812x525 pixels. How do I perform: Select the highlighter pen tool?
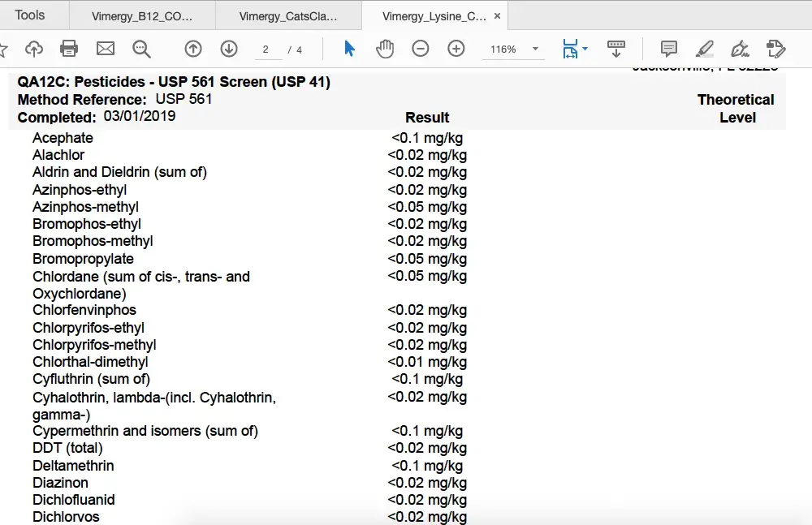705,49
